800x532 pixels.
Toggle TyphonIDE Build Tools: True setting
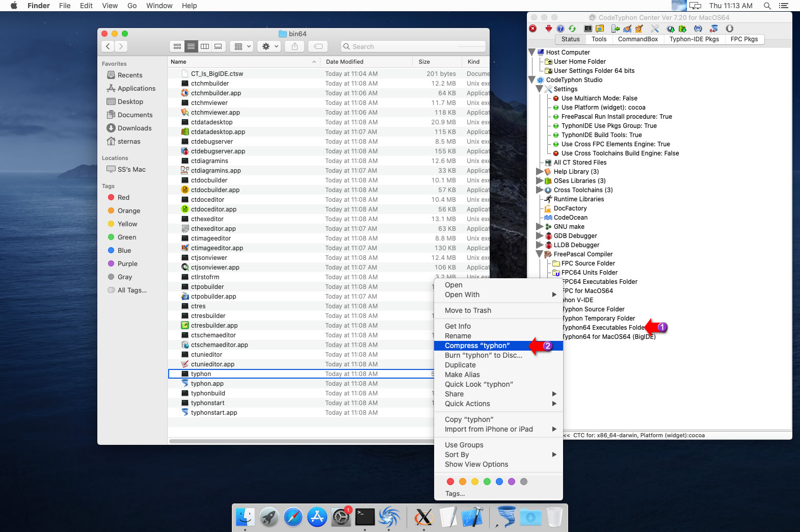pyautogui.click(x=601, y=135)
